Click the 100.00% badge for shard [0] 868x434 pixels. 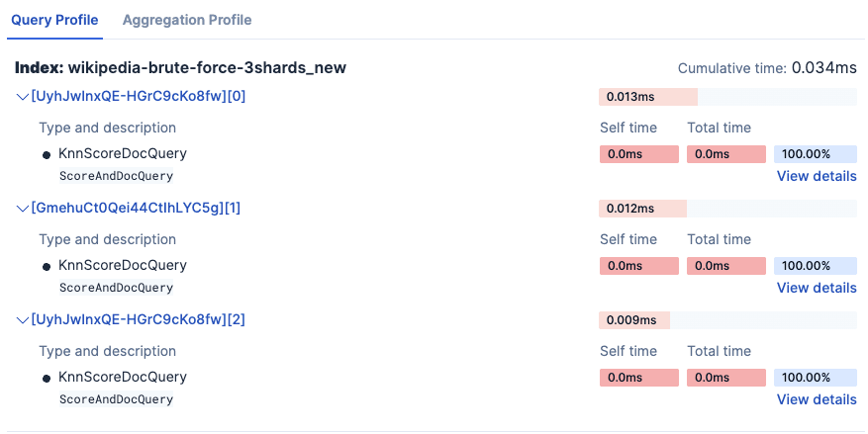(816, 154)
